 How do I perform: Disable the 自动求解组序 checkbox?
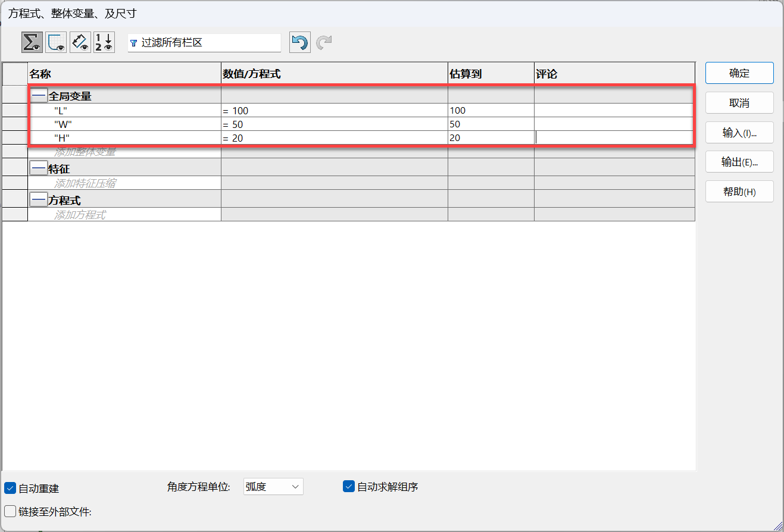pyautogui.click(x=349, y=487)
